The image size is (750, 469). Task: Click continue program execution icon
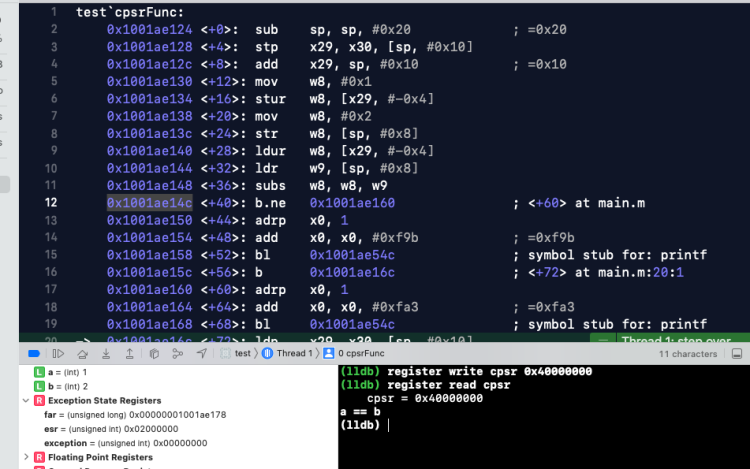point(57,353)
